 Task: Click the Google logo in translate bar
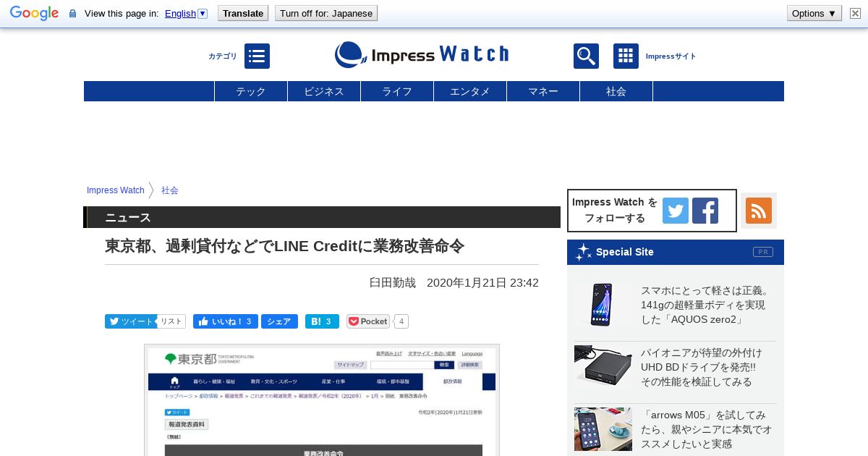click(x=34, y=13)
